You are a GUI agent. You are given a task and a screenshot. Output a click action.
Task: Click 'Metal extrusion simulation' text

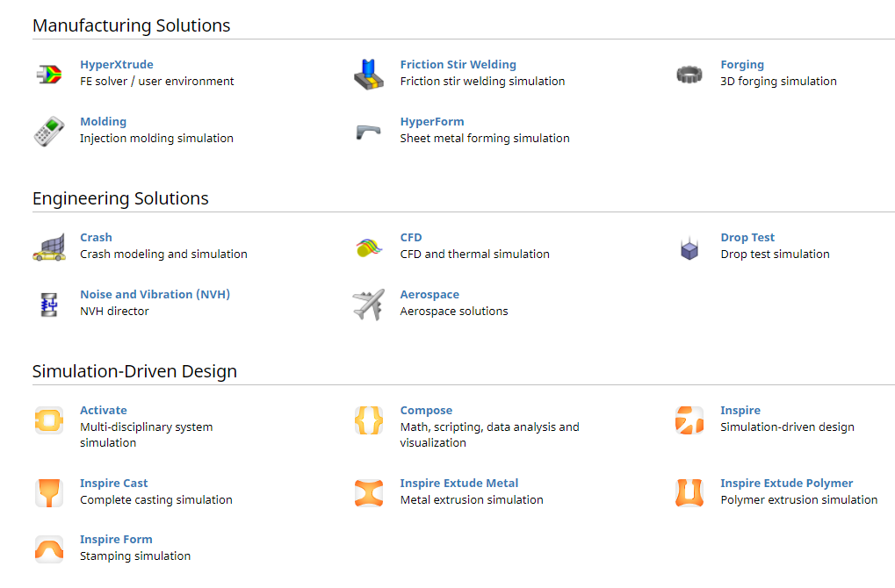pos(472,499)
